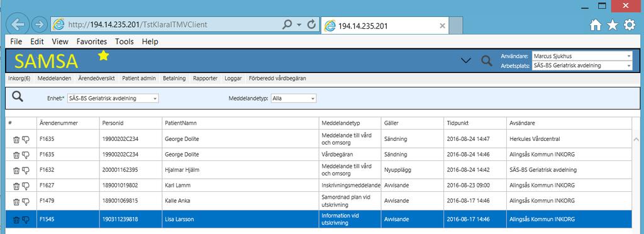Go to Inkorg(6) tab
Image resolution: width=644 pixels, height=234 pixels.
click(x=19, y=79)
